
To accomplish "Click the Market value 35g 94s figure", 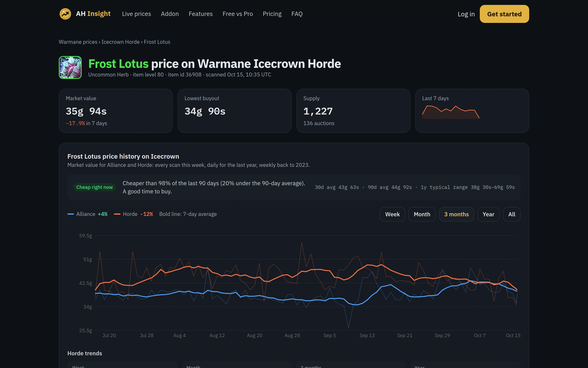I will 86,111.
